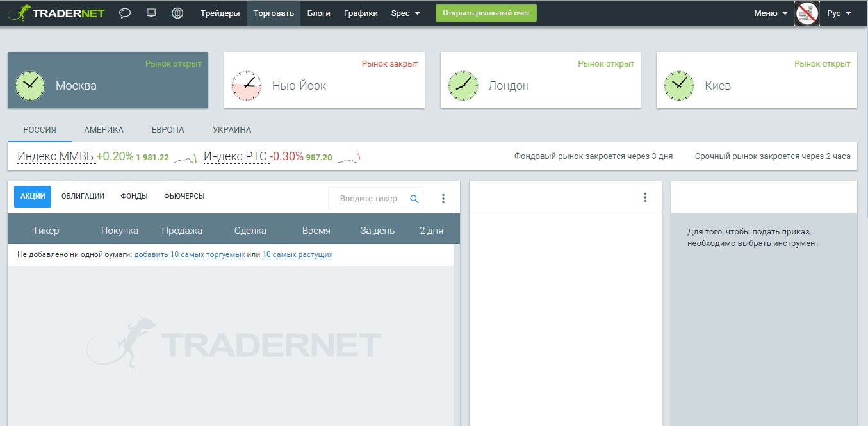Image resolution: width=868 pixels, height=426 pixels.
Task: Select the ОБЛИГАЦИИ tab
Action: click(x=83, y=196)
